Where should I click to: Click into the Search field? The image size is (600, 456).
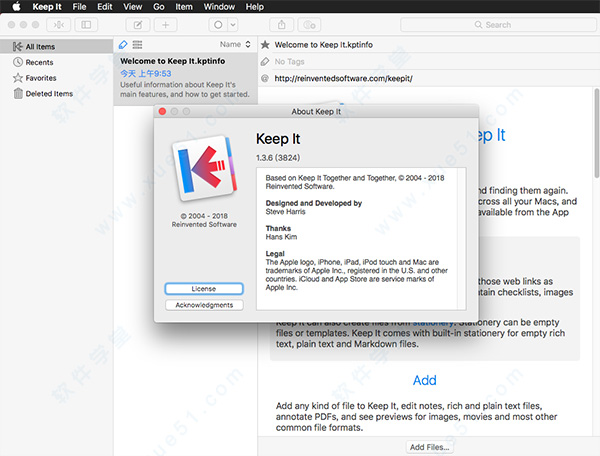tap(498, 25)
